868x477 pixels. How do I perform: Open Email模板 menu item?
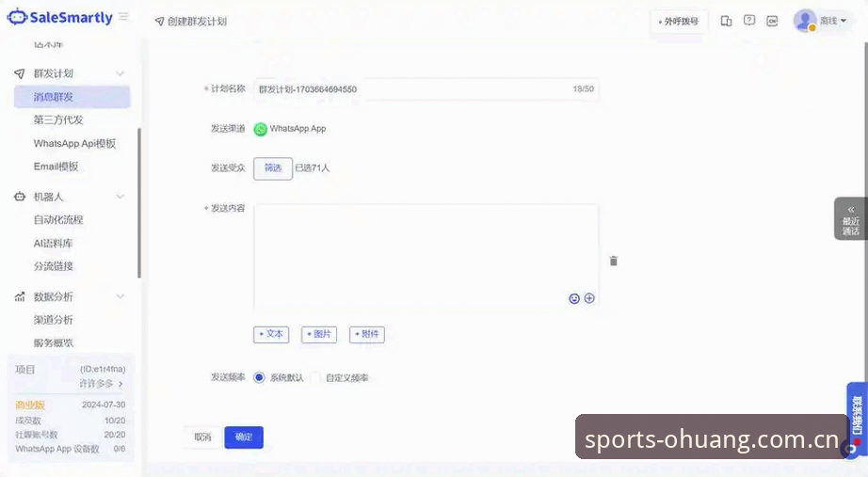56,166
